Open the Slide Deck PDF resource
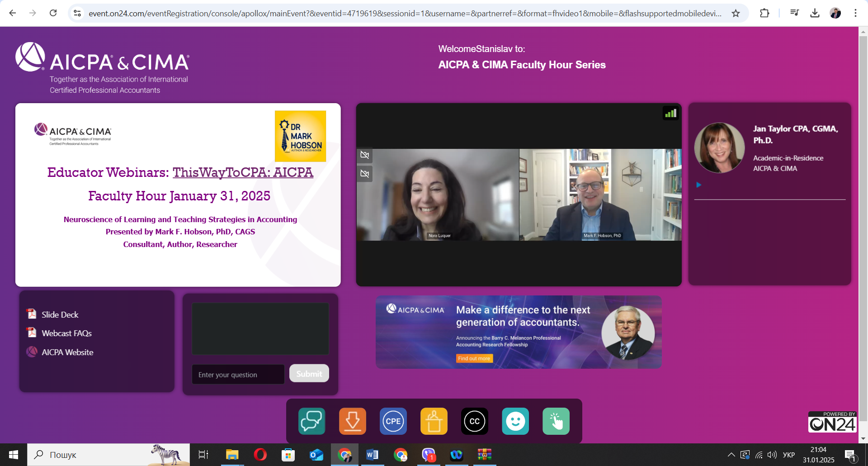The height and width of the screenshot is (466, 868). pyautogui.click(x=60, y=314)
